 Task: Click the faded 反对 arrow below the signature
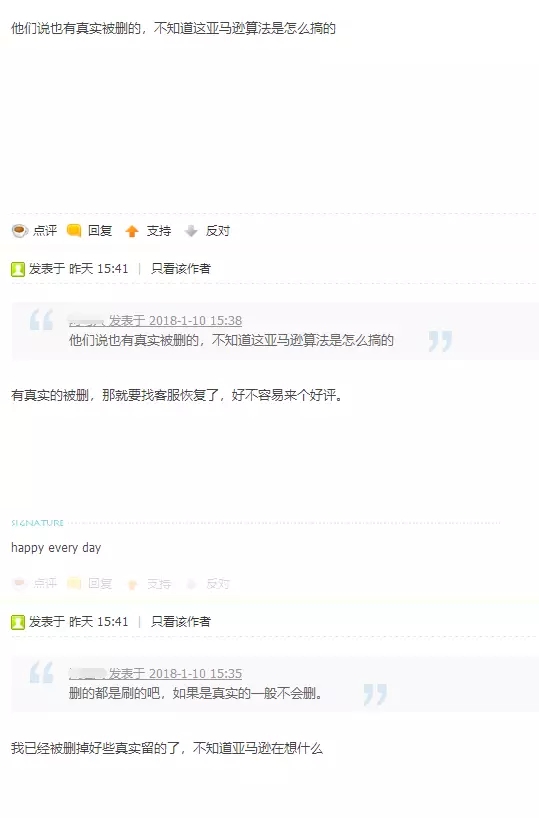(191, 584)
